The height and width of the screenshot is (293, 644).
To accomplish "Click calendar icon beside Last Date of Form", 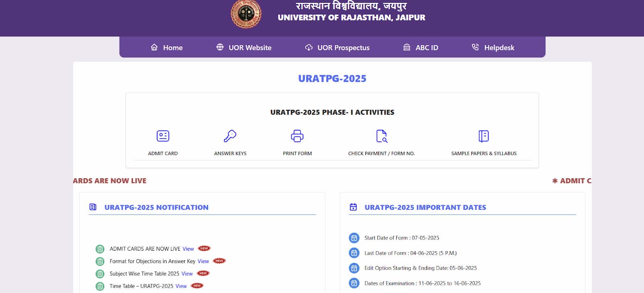I will pos(354,253).
